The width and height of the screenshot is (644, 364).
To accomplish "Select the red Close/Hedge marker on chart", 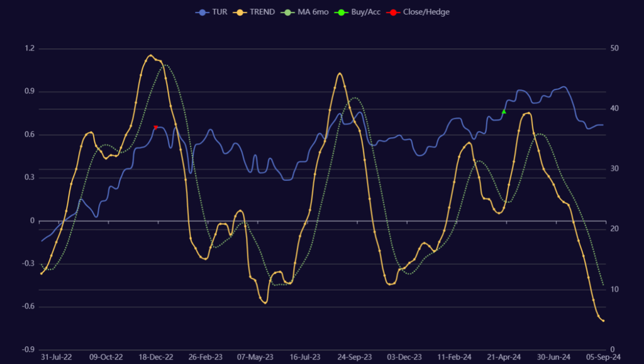I will pos(155,127).
